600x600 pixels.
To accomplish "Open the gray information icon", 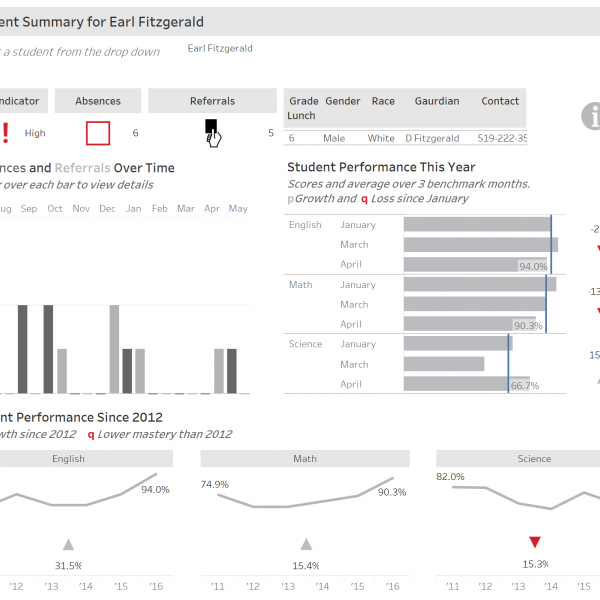I will [592, 116].
